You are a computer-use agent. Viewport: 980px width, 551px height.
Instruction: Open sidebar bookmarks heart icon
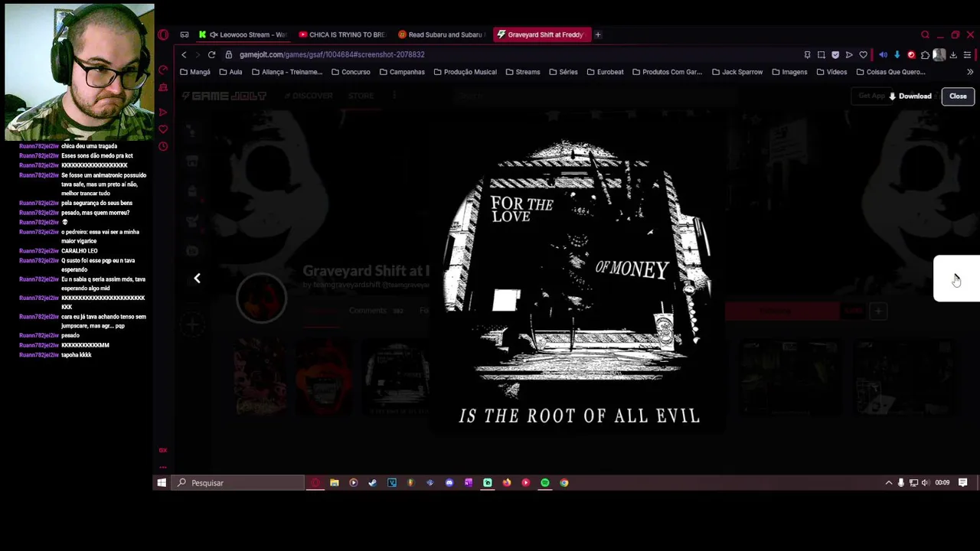pyautogui.click(x=163, y=129)
